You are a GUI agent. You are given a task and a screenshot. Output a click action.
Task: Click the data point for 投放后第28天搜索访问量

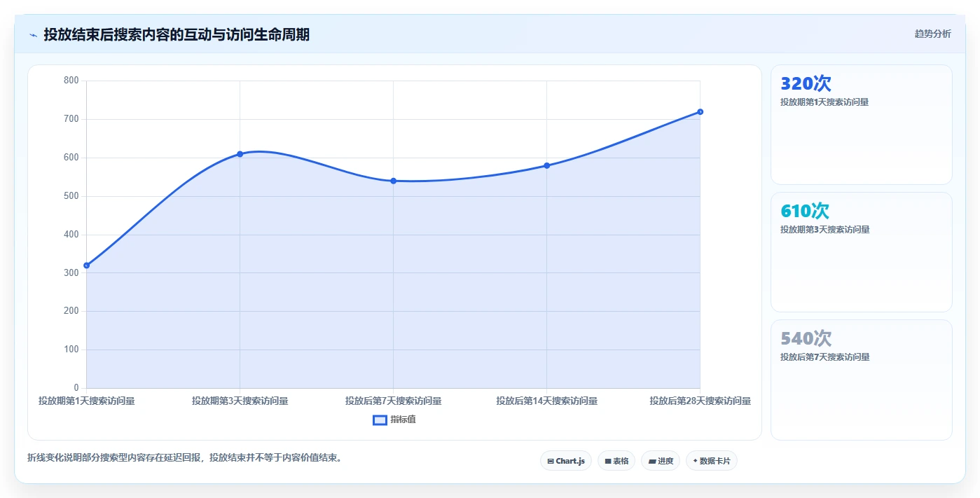click(x=700, y=112)
